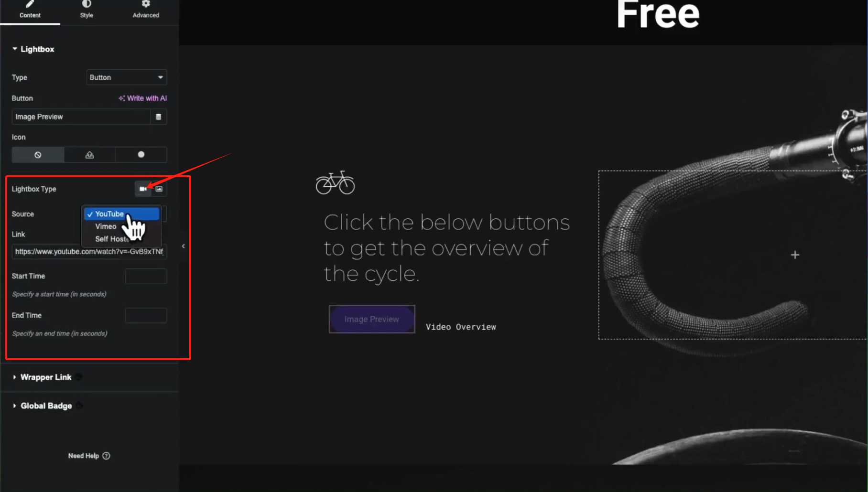Select Self Hosted in the Source list
Viewport: 868px width, 492px height.
pos(113,239)
